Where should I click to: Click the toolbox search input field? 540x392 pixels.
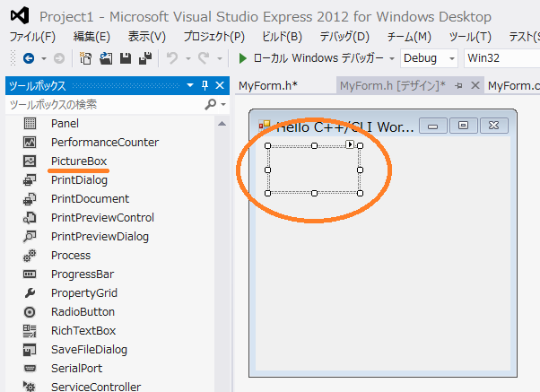click(105, 104)
